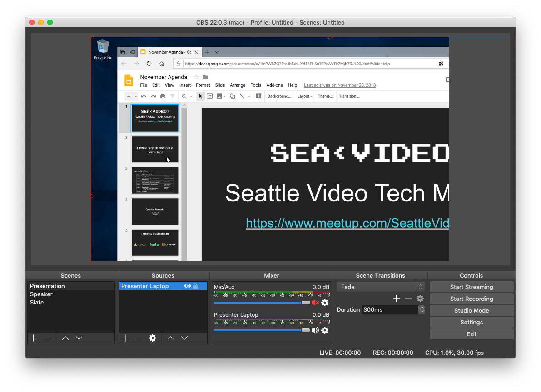Click Google Slides logo icon in preview
Viewport: 541px width, 392px height.
point(129,81)
